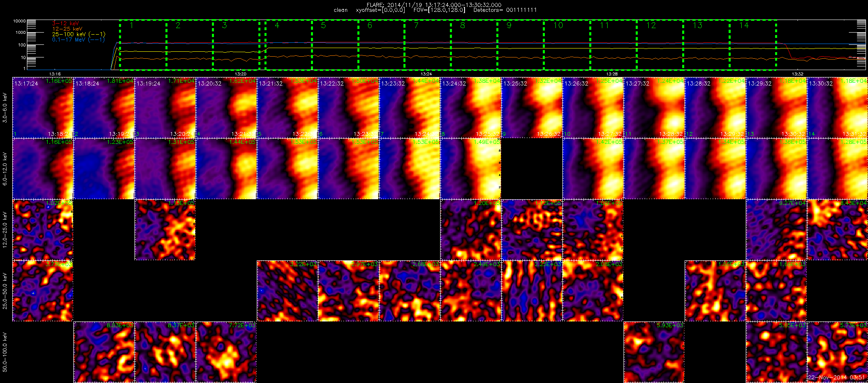The width and height of the screenshot is (868, 383).
Task: Open the 25-50 keV image in the 13:25:32 column
Action: 532,291
